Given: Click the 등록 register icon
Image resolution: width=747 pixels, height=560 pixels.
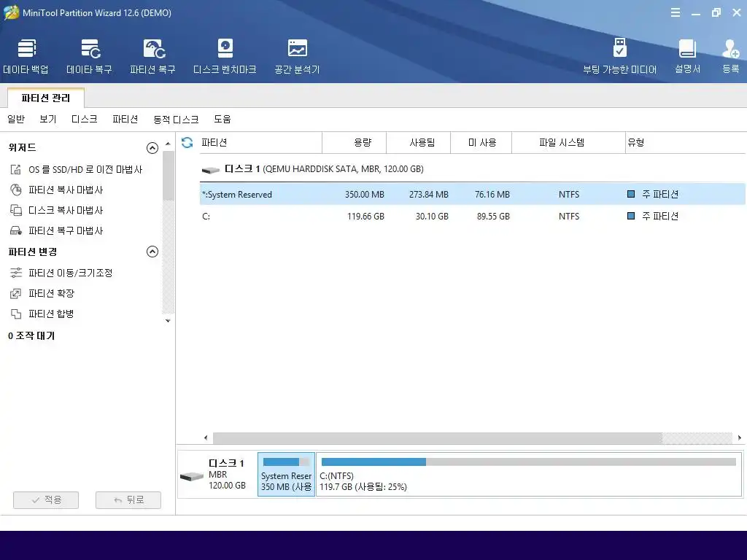Looking at the screenshot, I should [731, 56].
